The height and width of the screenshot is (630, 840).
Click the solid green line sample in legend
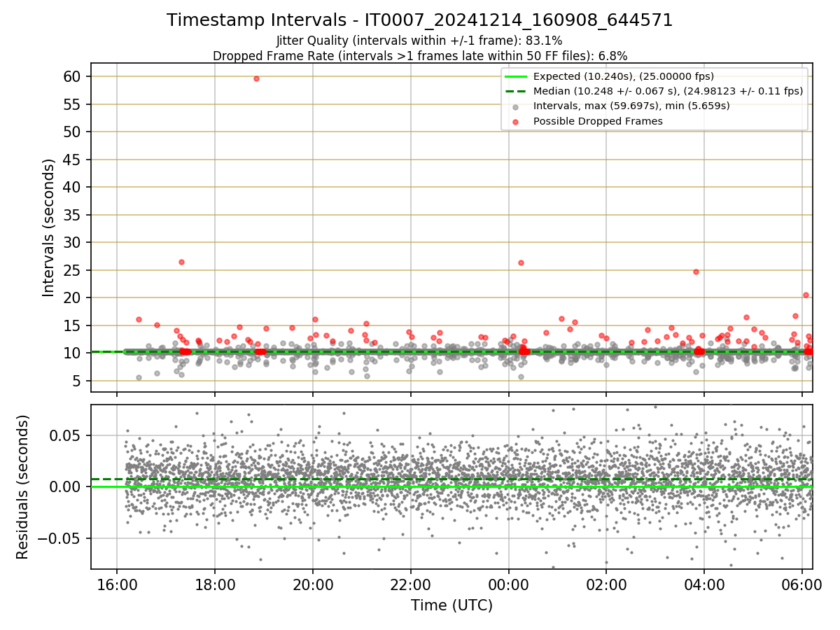click(x=515, y=76)
